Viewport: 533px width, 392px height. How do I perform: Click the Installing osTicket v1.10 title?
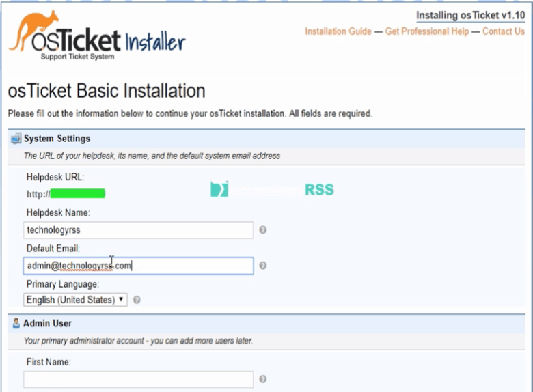(x=470, y=15)
